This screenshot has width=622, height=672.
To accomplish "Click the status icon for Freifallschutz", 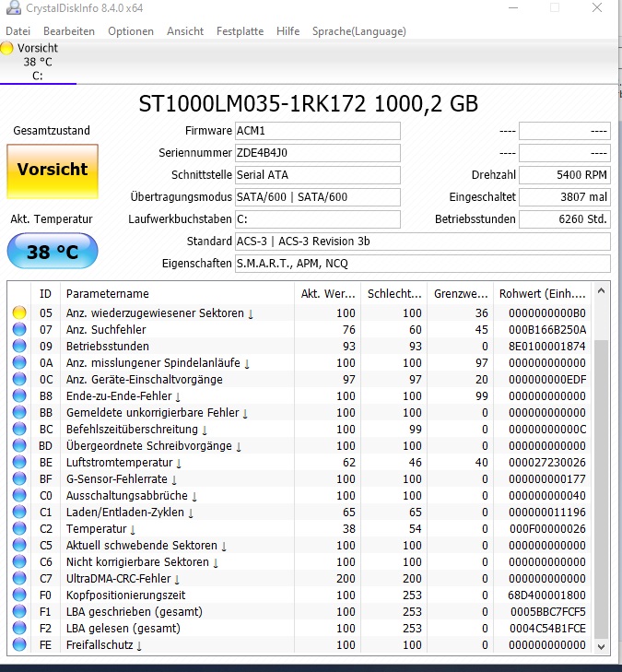I will point(19,645).
